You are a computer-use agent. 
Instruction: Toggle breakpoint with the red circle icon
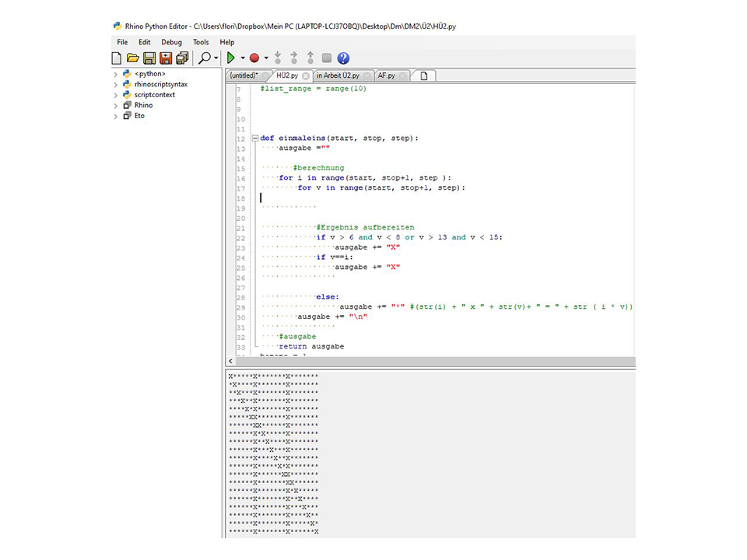tap(254, 58)
